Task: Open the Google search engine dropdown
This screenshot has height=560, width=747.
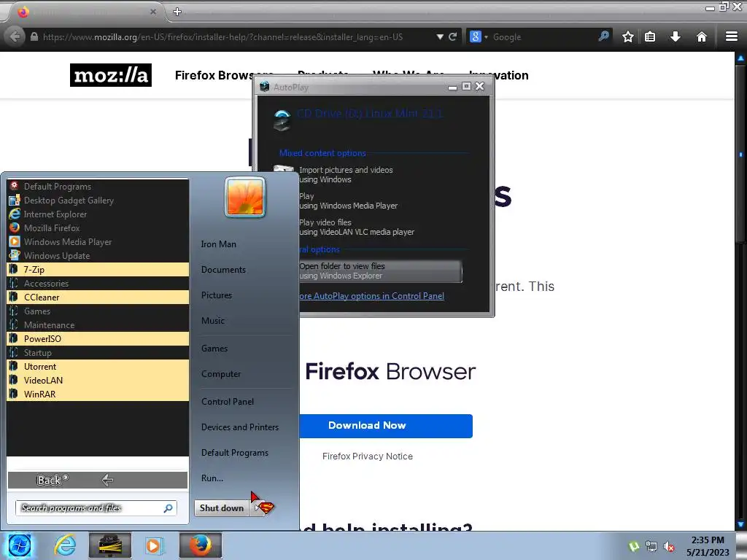Action: [479, 36]
